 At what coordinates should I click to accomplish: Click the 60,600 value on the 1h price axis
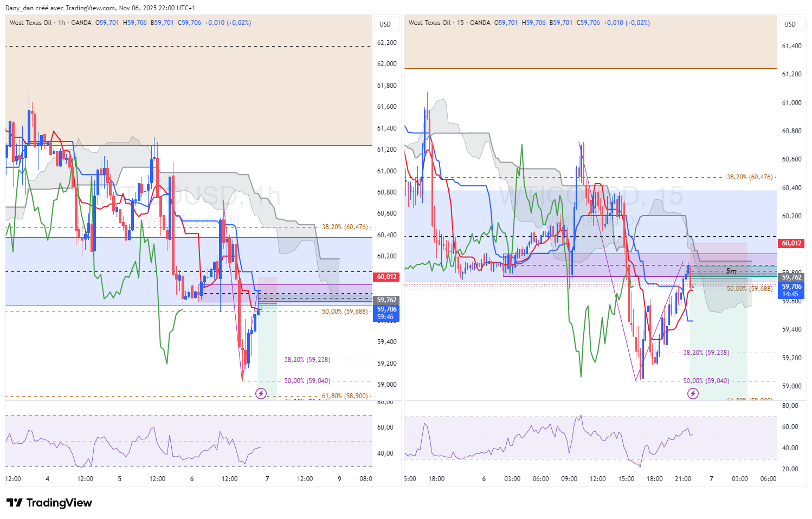click(x=387, y=213)
